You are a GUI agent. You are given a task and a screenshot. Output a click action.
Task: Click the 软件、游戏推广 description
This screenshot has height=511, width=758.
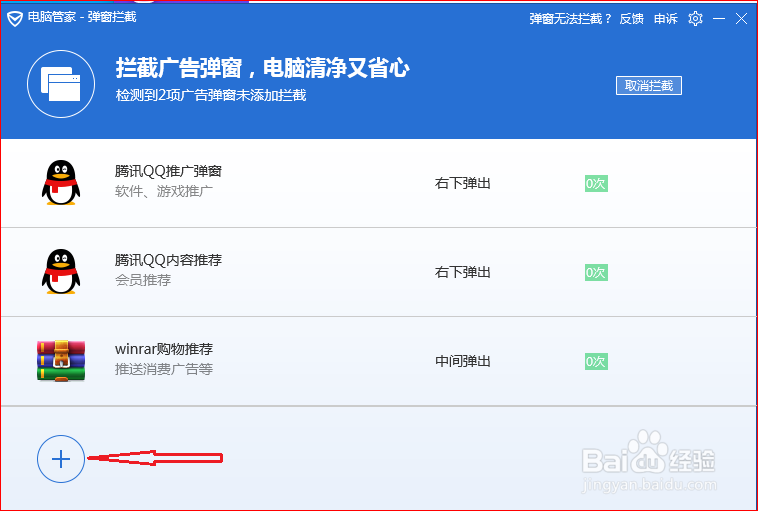tap(164, 191)
